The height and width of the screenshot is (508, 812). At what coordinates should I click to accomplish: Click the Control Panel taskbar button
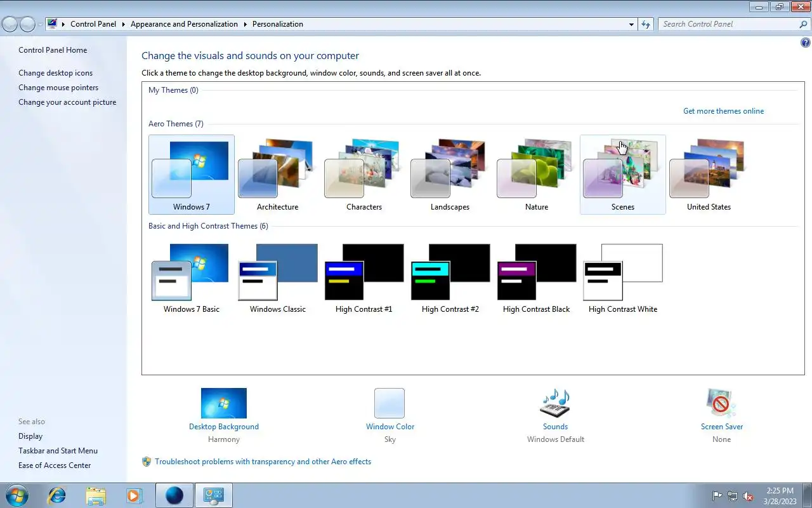[213, 495]
